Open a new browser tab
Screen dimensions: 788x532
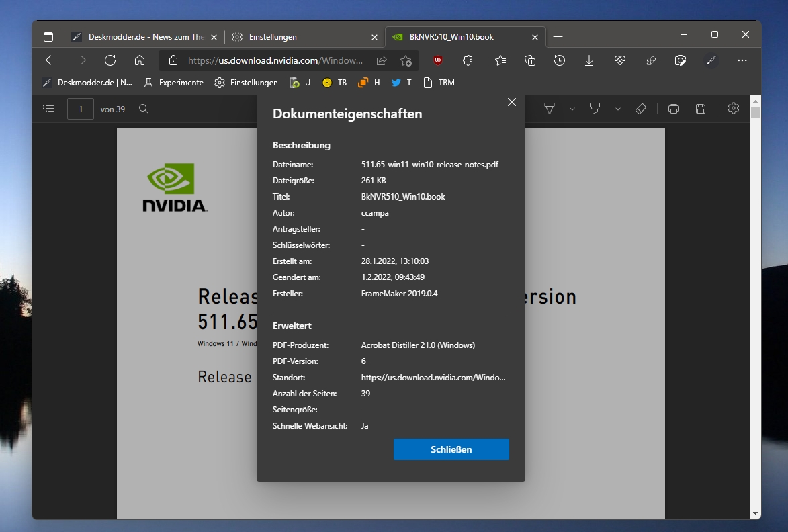[558, 37]
